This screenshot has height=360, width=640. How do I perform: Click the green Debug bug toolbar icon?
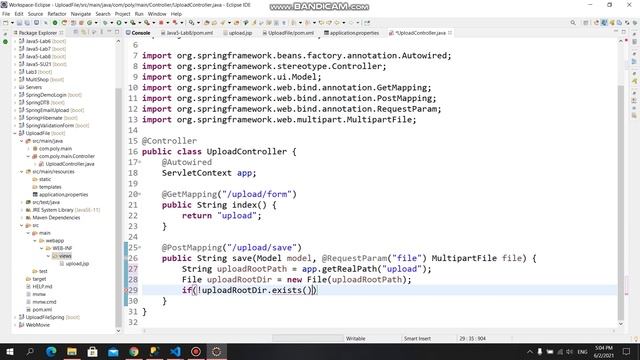coord(104,23)
